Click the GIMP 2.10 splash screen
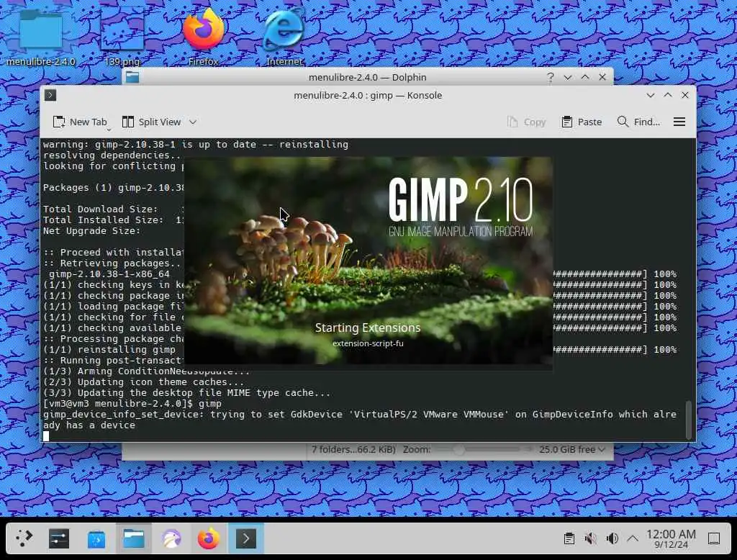The height and width of the screenshot is (560, 737). [368, 261]
